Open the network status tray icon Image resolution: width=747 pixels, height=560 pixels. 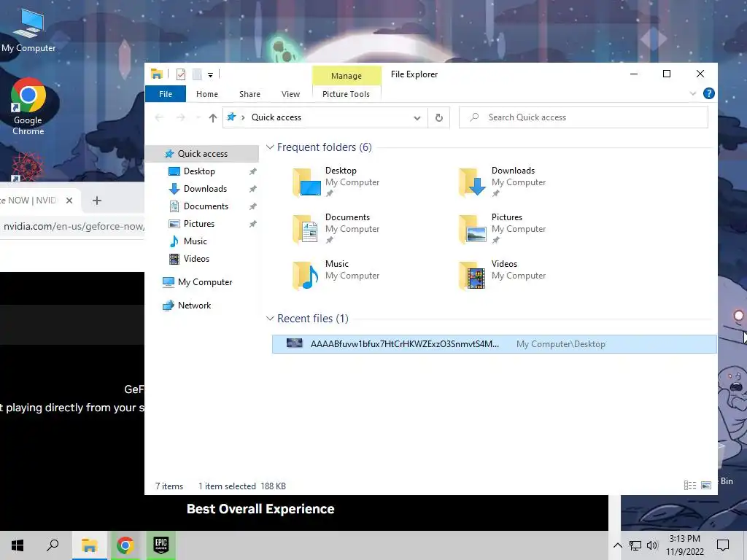[x=635, y=545]
